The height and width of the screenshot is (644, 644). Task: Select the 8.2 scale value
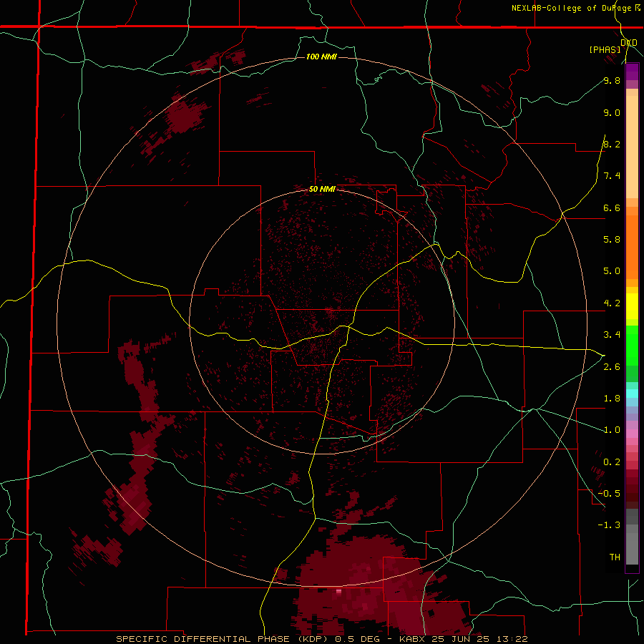(x=612, y=144)
